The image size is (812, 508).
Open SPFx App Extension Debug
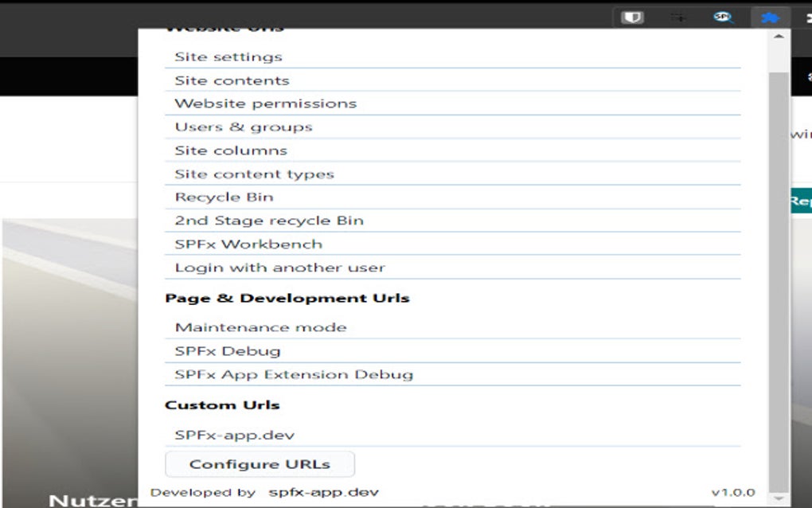(x=294, y=373)
